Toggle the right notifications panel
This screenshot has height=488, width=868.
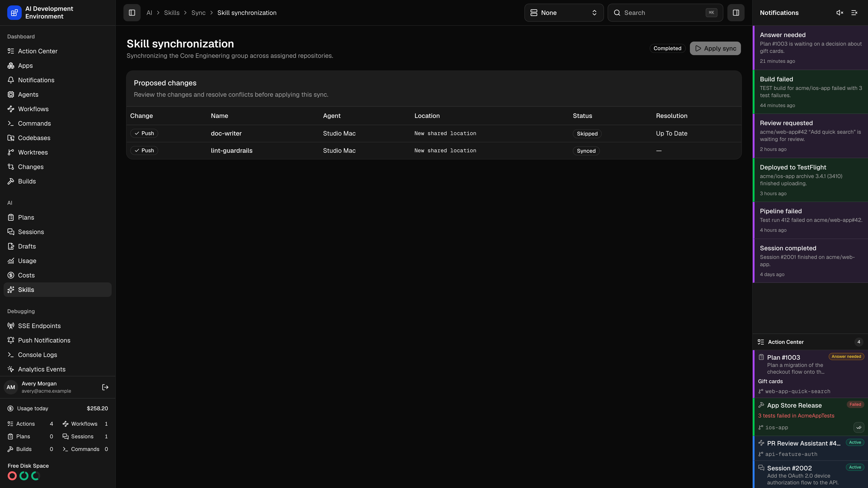point(736,13)
